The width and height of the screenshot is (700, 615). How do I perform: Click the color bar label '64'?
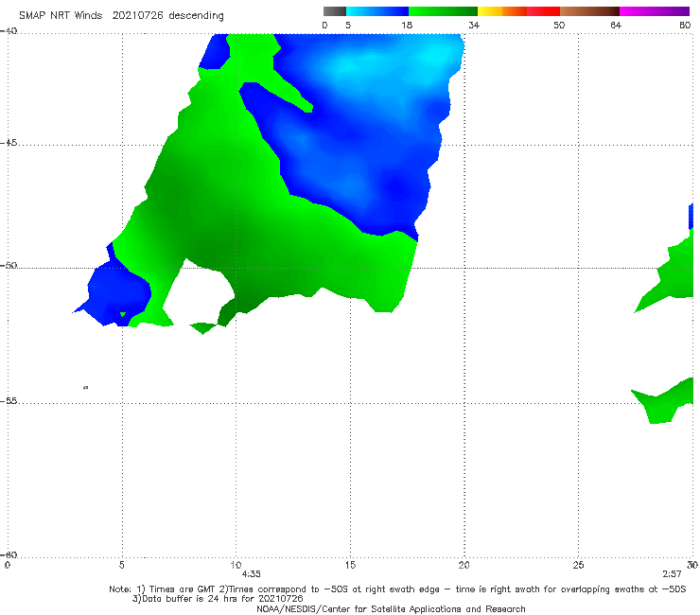(616, 25)
